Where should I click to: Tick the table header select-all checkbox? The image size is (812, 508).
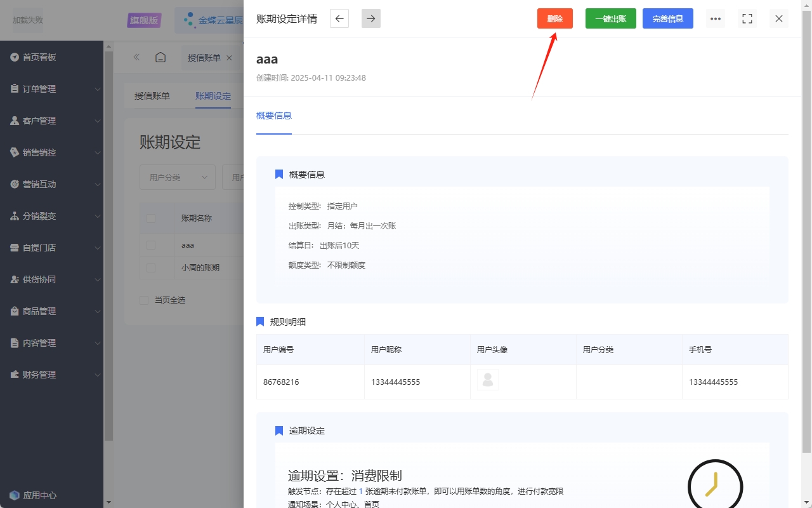point(151,218)
